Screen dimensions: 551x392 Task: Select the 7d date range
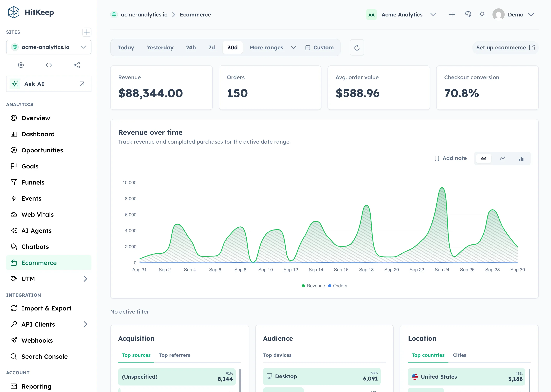(212, 47)
